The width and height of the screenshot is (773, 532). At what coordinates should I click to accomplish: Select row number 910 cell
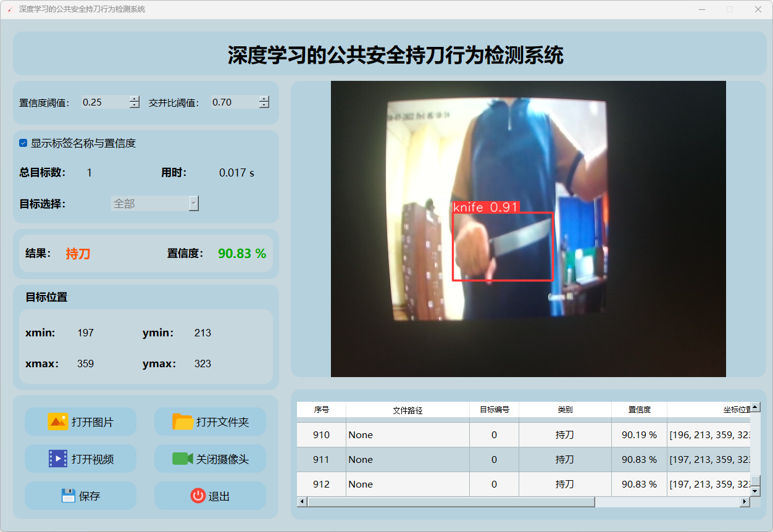tap(321, 435)
